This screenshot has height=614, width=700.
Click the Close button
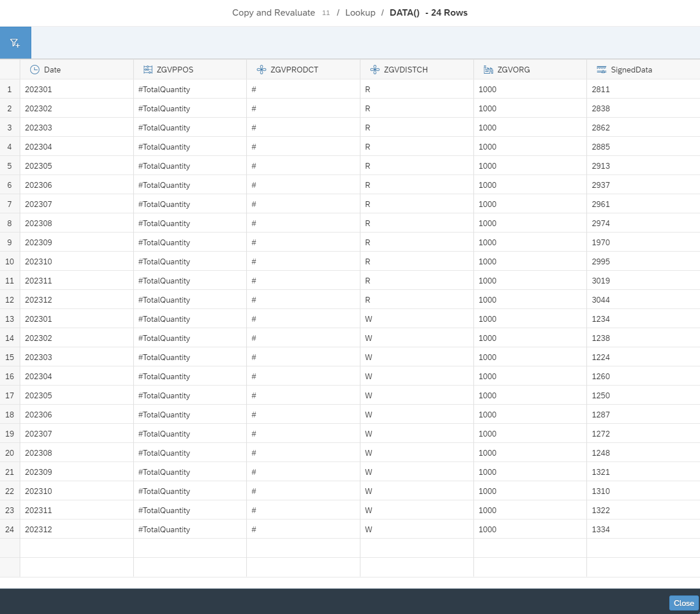click(683, 603)
